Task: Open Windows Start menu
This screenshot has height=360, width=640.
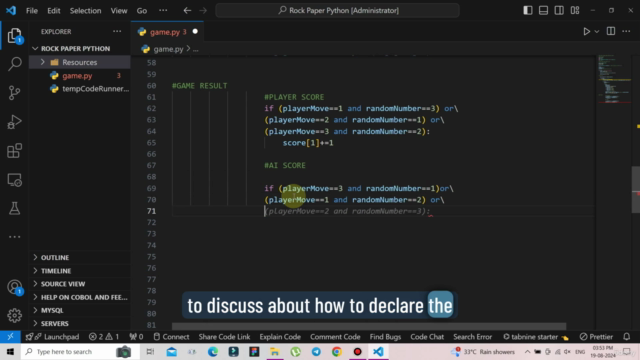Action: point(10,352)
